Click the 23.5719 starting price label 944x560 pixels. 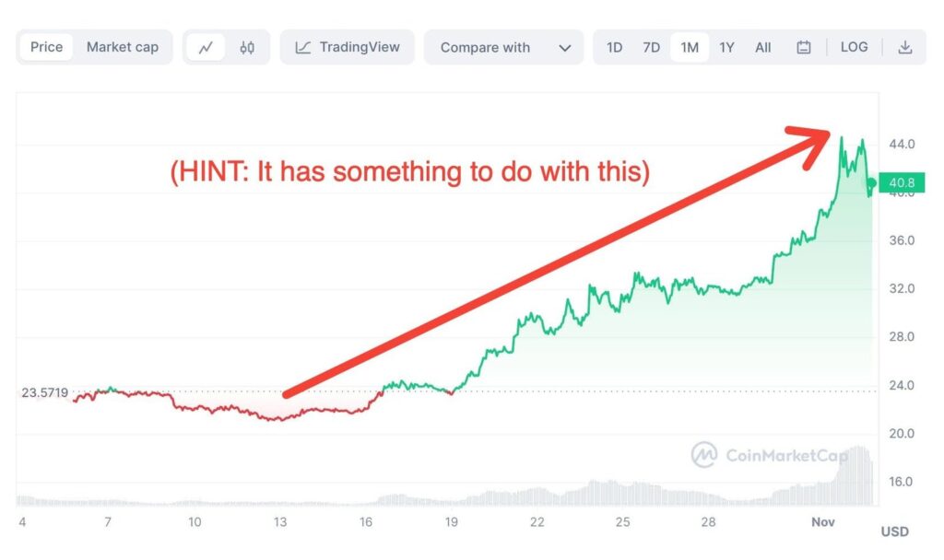45,392
